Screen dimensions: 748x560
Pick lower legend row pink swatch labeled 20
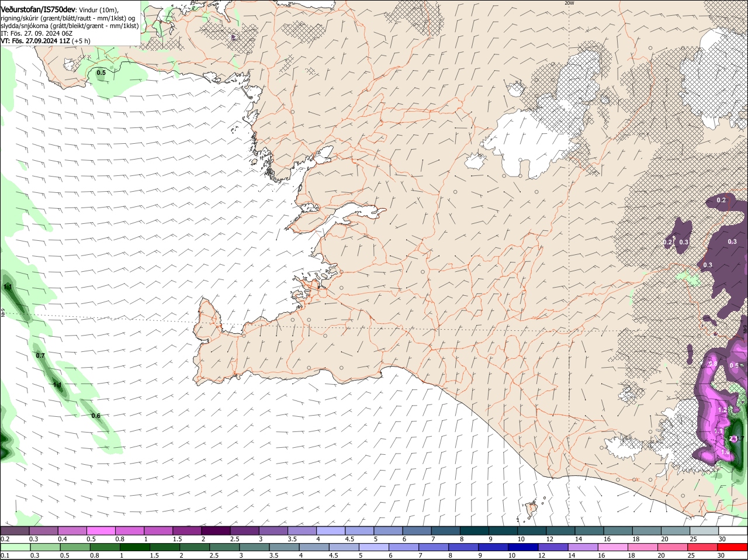pyautogui.click(x=673, y=547)
